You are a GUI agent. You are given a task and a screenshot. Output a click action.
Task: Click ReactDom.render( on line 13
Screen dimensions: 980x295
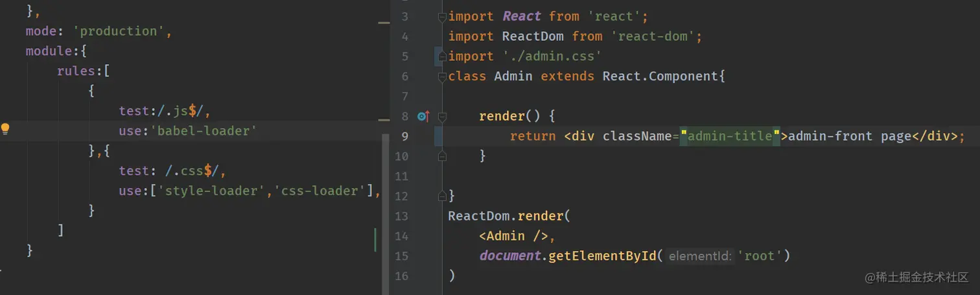point(509,216)
